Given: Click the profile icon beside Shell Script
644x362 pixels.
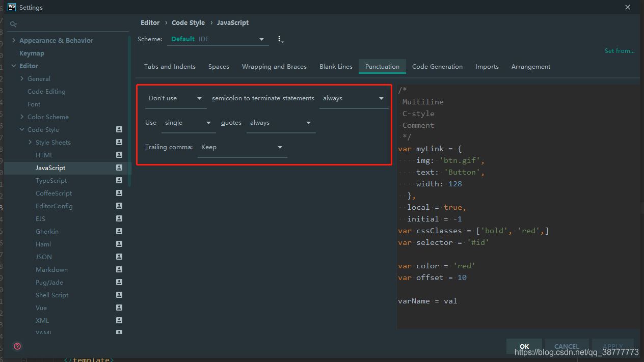Looking at the screenshot, I should pyautogui.click(x=119, y=295).
